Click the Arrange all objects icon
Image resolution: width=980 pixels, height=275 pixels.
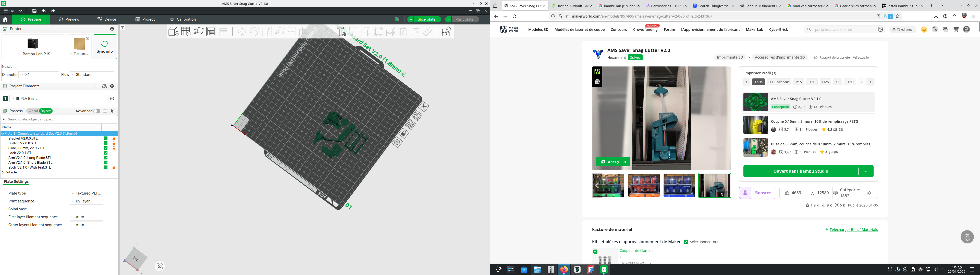coord(211,32)
